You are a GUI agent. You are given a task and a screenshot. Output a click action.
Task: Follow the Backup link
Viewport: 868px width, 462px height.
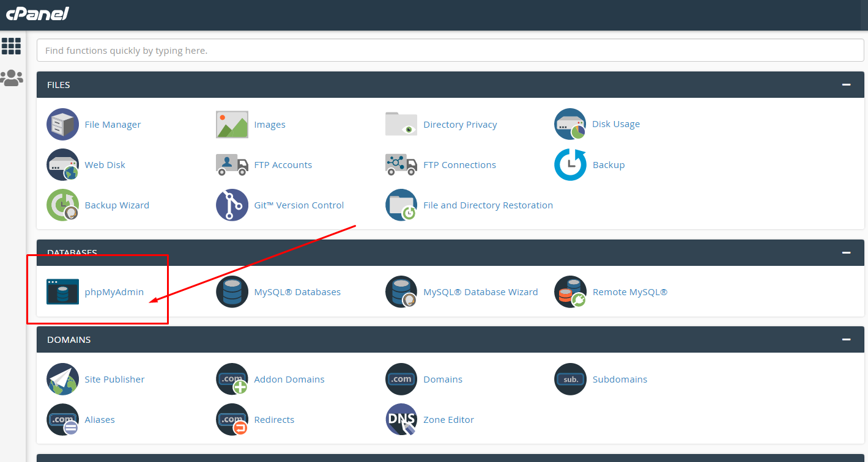pyautogui.click(x=609, y=165)
